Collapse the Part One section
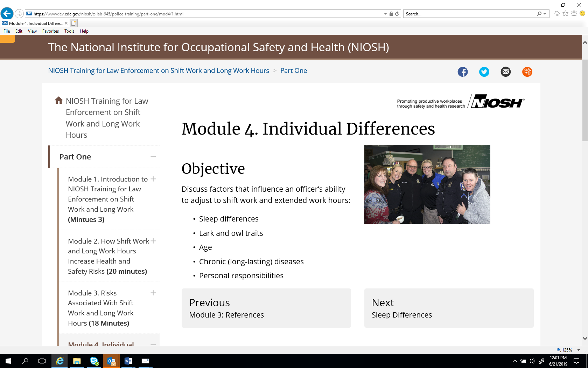 pyautogui.click(x=153, y=157)
